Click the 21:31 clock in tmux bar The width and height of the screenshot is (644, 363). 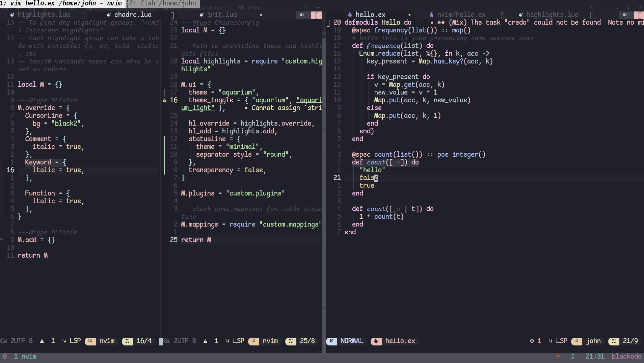click(595, 357)
